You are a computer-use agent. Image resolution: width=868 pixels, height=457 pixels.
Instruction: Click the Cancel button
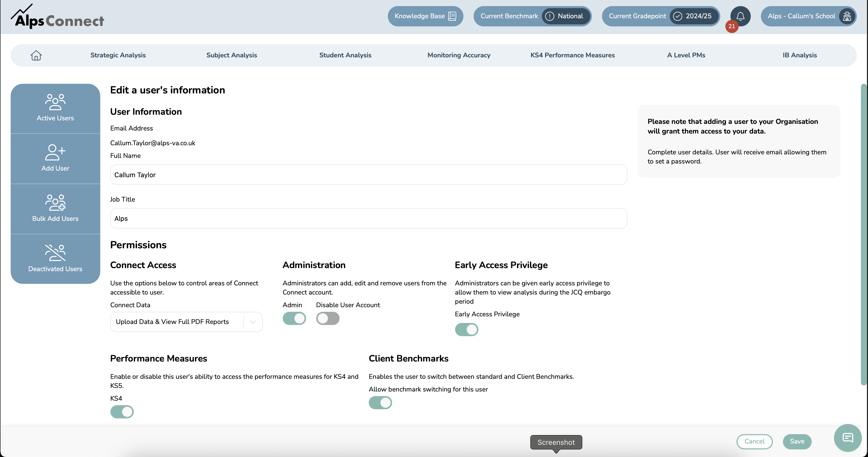(x=755, y=442)
